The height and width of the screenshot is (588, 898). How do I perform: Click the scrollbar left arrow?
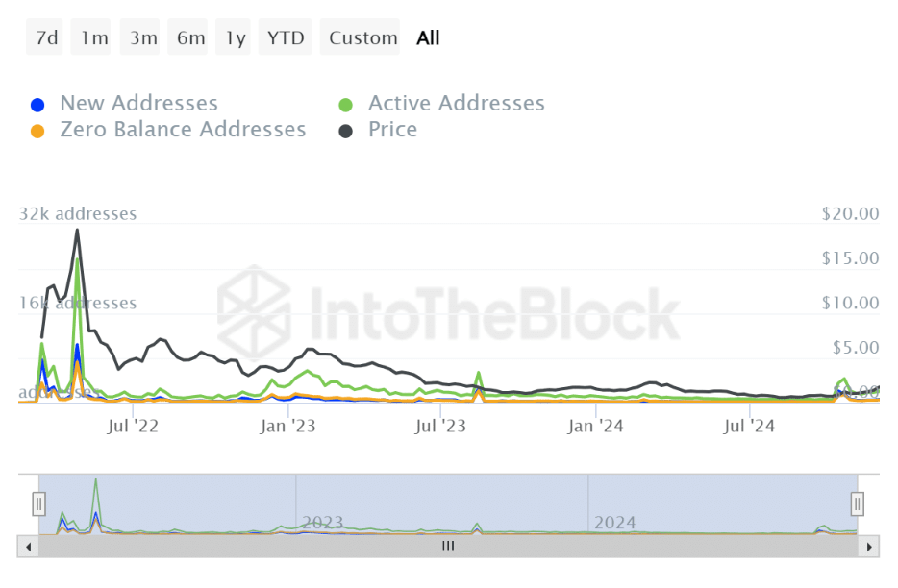pos(28,547)
